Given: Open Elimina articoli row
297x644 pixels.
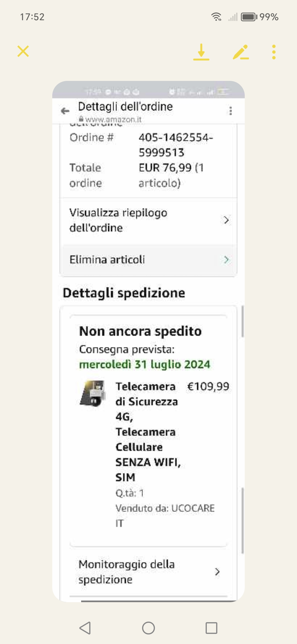Looking at the screenshot, I should click(148, 260).
